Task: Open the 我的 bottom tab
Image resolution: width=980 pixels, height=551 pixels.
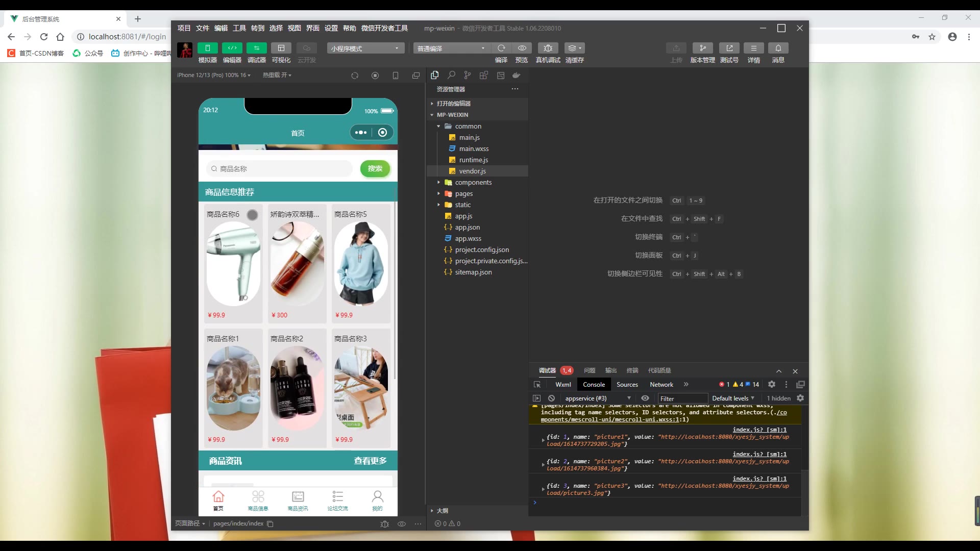Action: pos(377,500)
